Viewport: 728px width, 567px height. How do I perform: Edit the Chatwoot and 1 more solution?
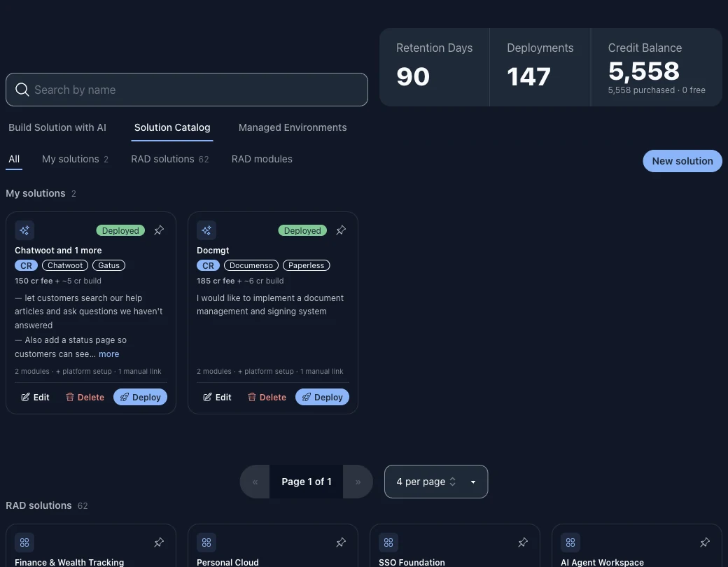coord(35,397)
